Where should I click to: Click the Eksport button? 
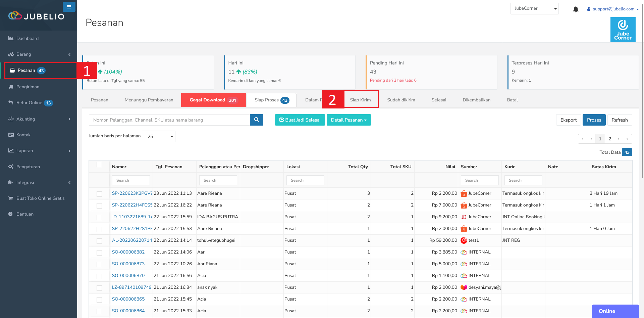(x=569, y=120)
